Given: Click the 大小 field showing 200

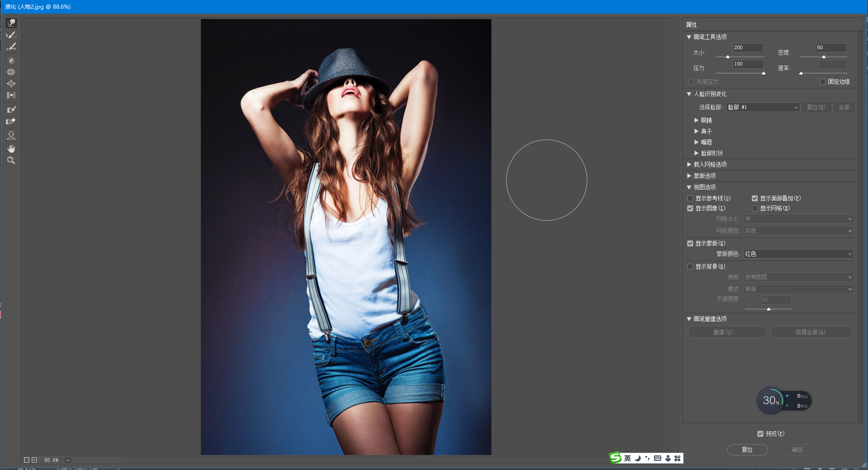Looking at the screenshot, I should click(x=748, y=48).
